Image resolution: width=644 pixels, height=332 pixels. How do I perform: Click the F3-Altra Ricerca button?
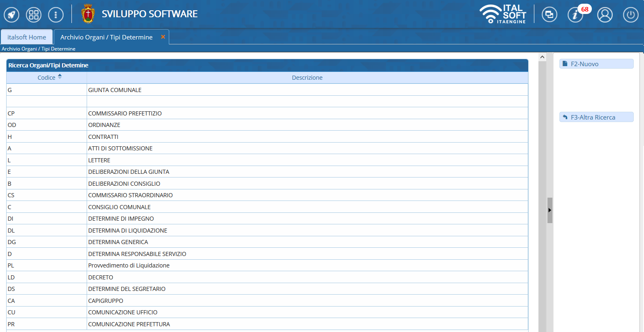point(596,118)
